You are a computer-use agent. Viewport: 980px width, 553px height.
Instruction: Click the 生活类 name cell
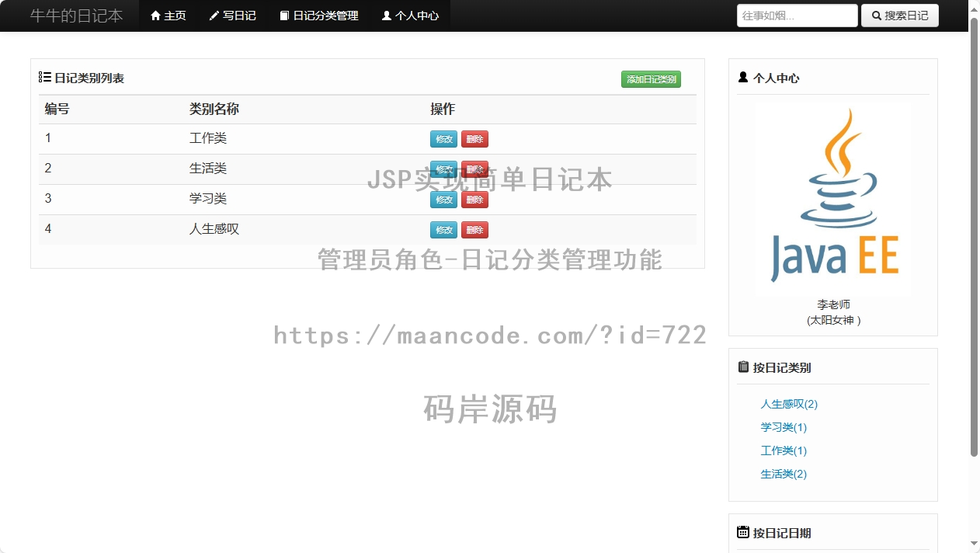(x=208, y=169)
